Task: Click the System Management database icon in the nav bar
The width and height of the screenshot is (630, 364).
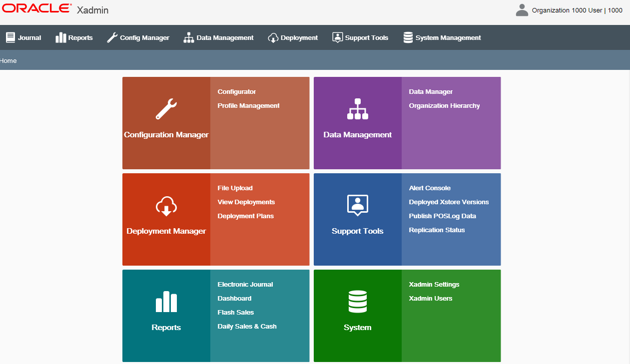Action: (x=408, y=37)
